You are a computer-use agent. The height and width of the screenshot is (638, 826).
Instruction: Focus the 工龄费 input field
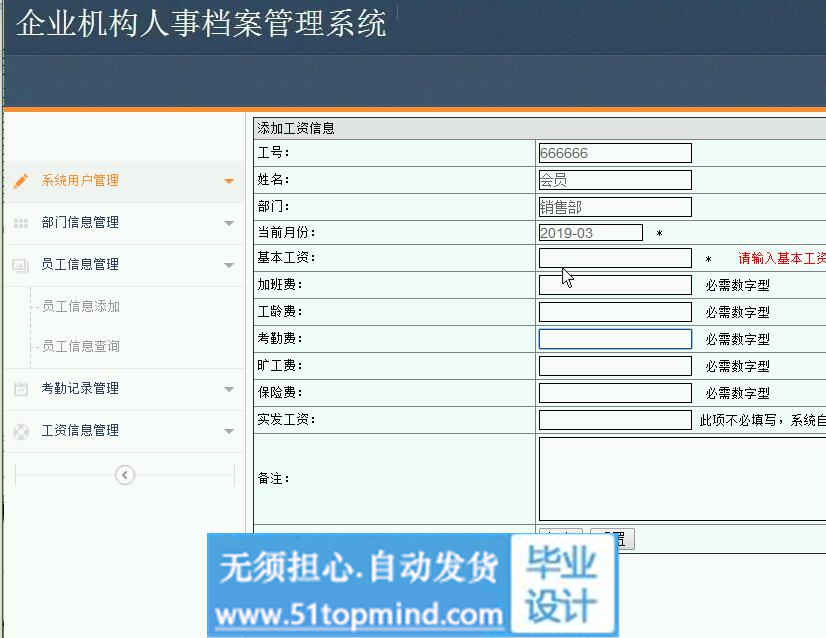coord(615,312)
